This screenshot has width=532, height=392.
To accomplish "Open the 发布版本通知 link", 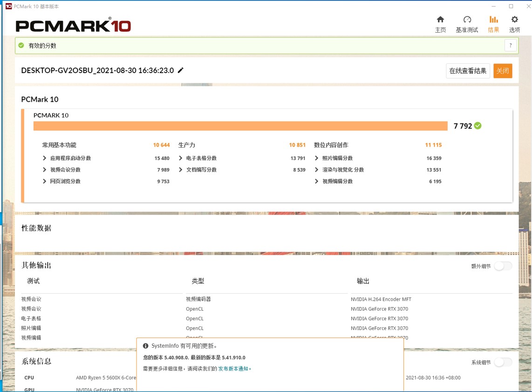I will 233,369.
